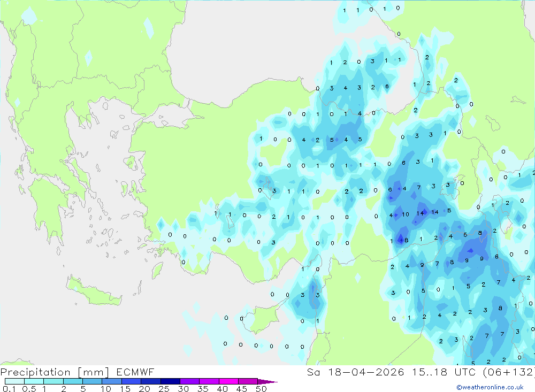Click the legend swatch between 0.1 and 0.5
535x392 pixels.
tap(14, 381)
